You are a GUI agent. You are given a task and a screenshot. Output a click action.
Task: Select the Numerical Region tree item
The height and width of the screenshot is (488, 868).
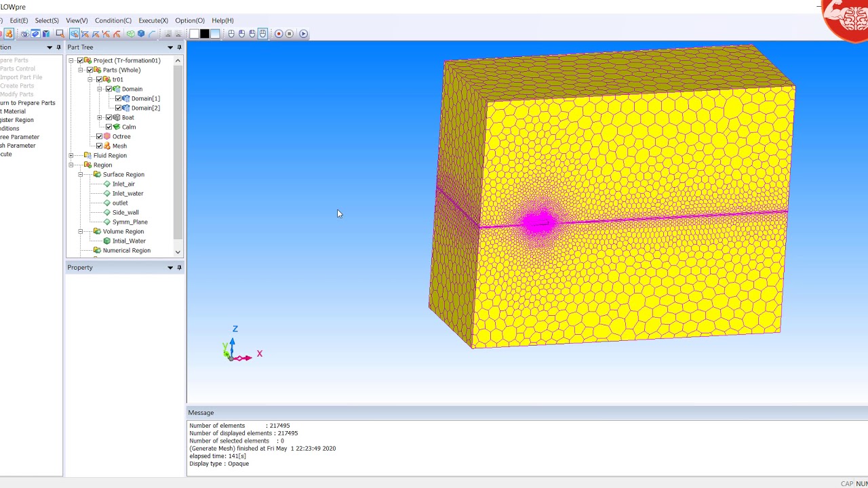coord(126,250)
